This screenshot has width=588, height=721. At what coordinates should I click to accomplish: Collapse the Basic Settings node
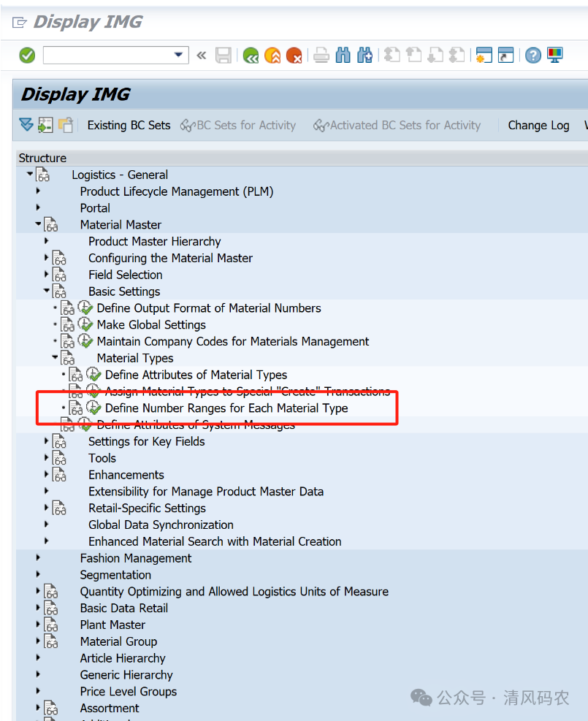click(x=46, y=291)
